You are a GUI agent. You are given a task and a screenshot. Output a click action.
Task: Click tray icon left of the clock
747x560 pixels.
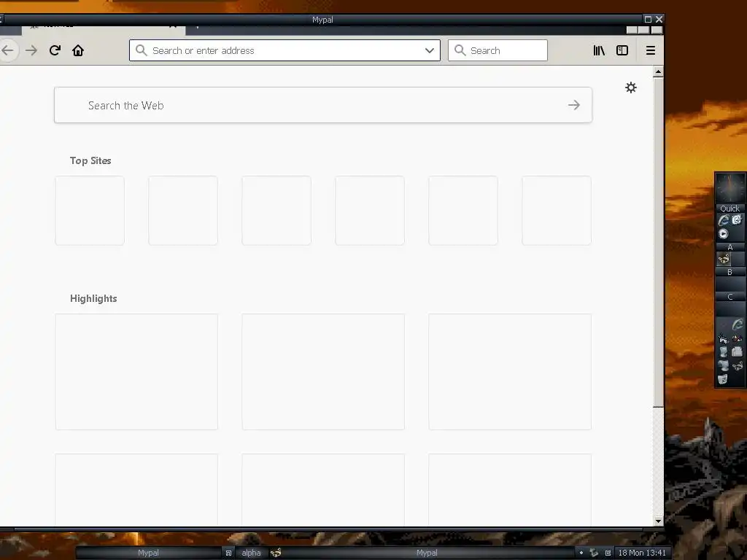[x=608, y=553]
